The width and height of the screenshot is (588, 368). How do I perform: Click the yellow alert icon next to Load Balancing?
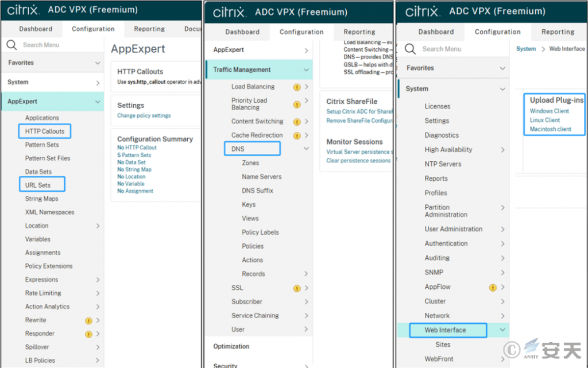click(x=297, y=87)
